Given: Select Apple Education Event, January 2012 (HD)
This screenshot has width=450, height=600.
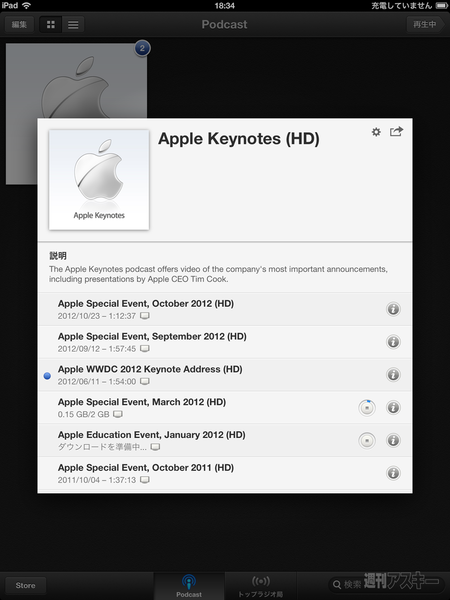Looking at the screenshot, I should tap(225, 440).
